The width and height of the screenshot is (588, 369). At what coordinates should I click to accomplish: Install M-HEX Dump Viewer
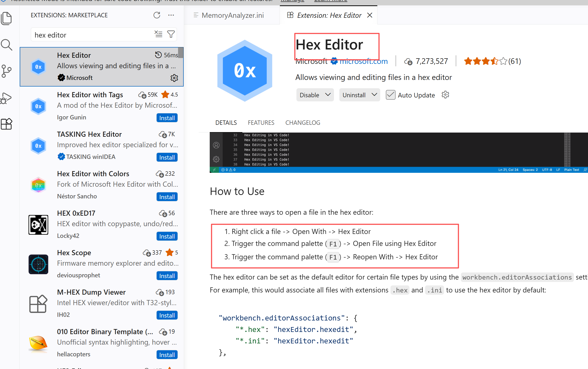tap(167, 316)
